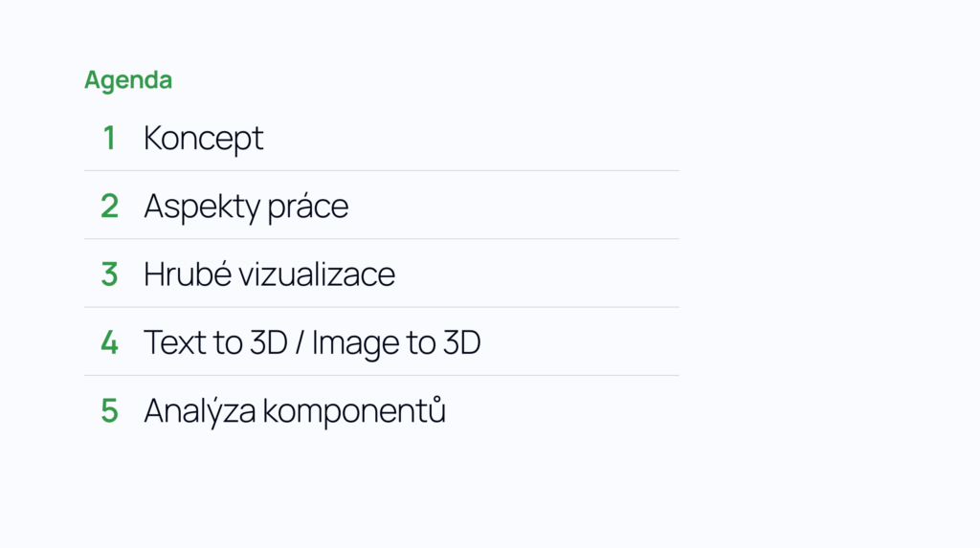This screenshot has height=548, width=980.
Task: Click divider line below Hrubé vizualizace
Action: coord(381,307)
